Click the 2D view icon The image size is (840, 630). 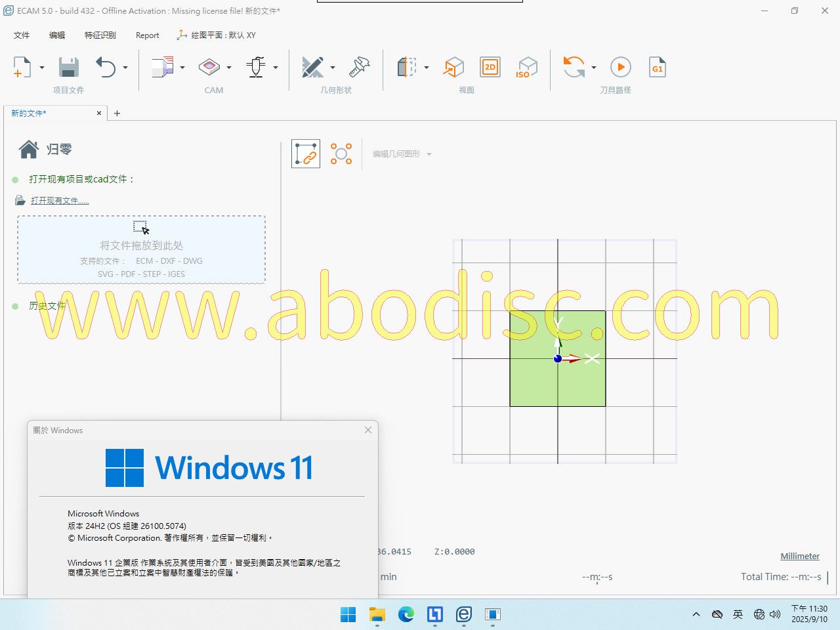tap(490, 67)
